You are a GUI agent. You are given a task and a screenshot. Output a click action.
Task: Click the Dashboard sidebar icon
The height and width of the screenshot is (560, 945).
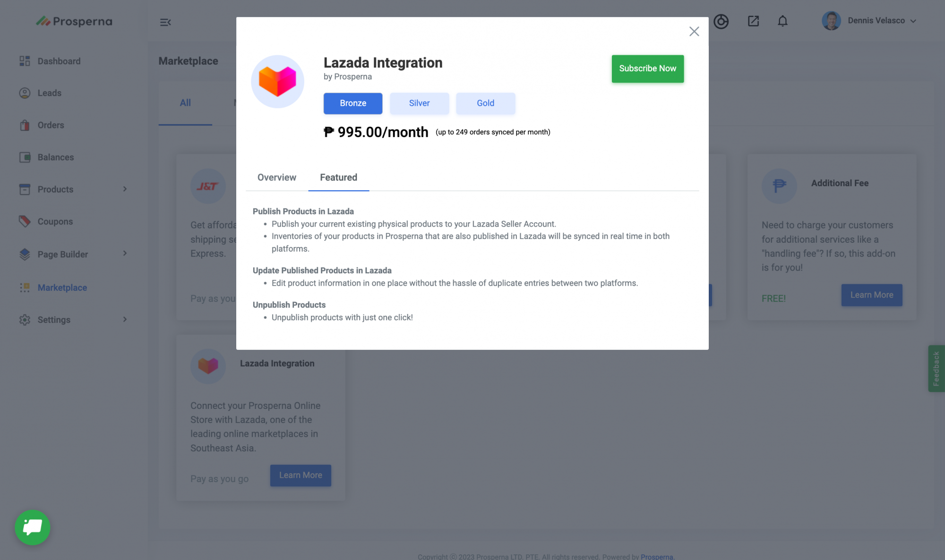pyautogui.click(x=25, y=61)
